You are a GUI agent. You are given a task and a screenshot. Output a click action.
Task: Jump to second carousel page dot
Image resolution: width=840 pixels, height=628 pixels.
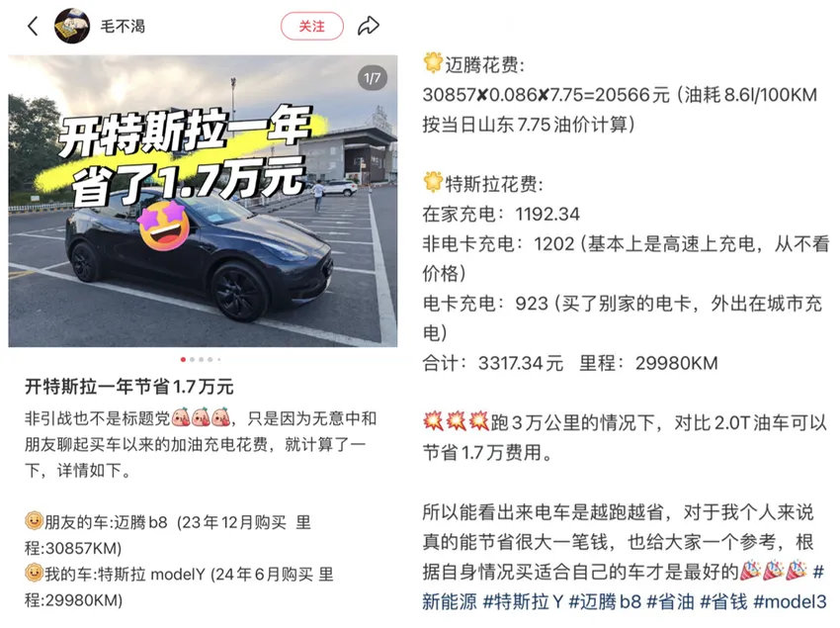click(193, 359)
